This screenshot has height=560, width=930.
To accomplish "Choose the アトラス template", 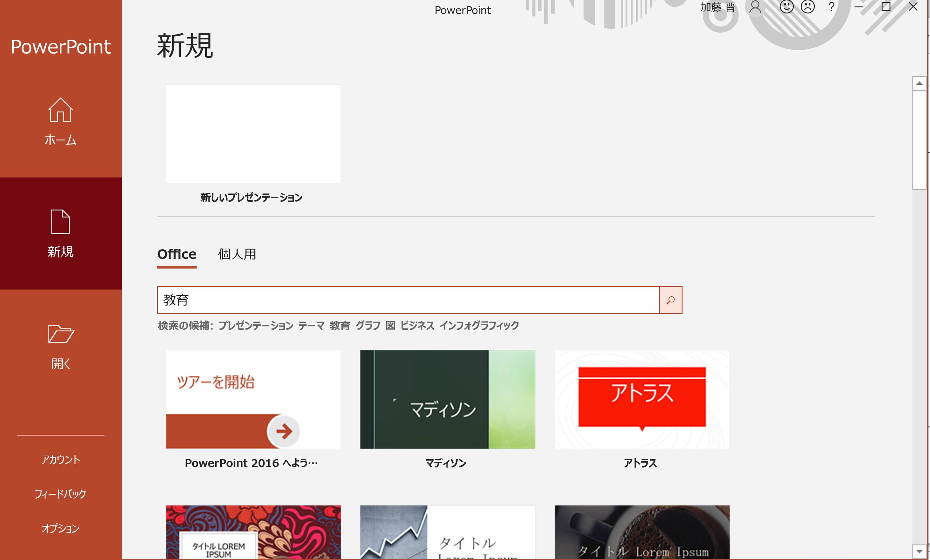I will [x=642, y=399].
